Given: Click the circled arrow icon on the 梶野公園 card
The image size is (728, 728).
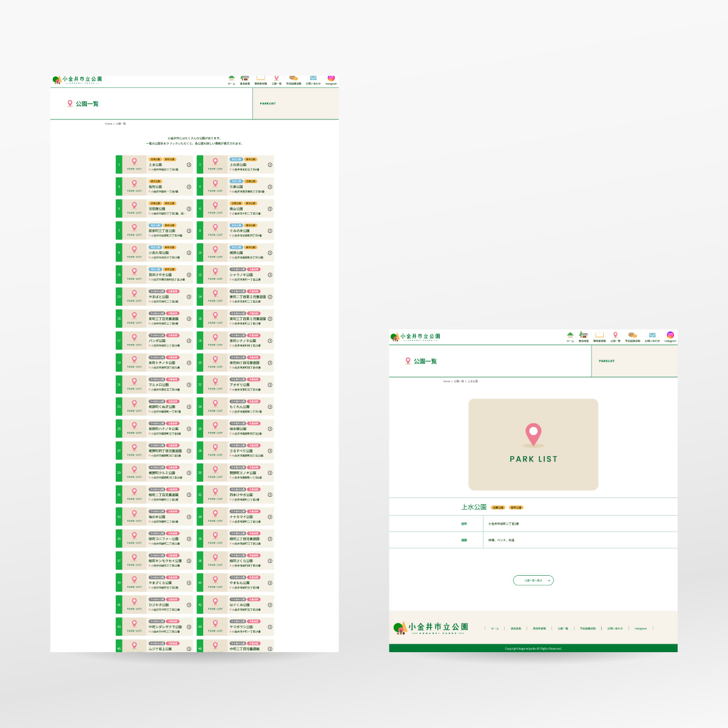Looking at the screenshot, I should pos(270,253).
